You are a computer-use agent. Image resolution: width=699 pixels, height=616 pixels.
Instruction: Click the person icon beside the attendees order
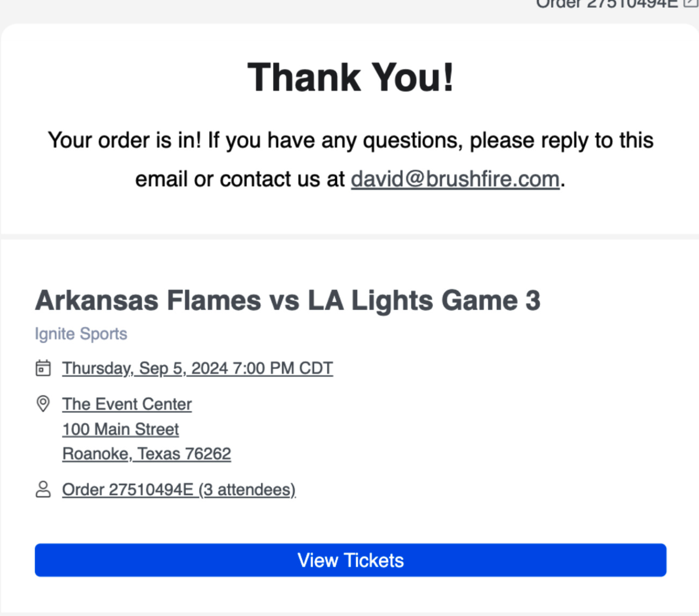(x=43, y=490)
